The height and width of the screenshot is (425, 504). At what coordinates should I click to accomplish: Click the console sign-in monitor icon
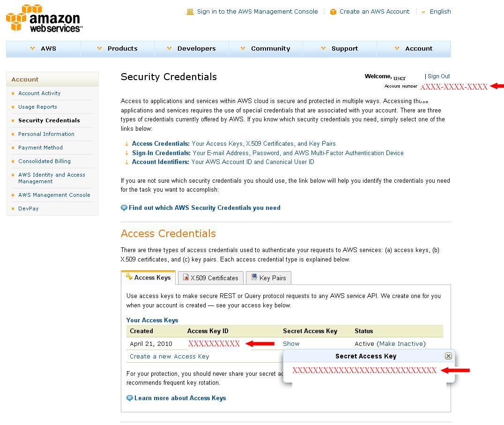tap(190, 12)
